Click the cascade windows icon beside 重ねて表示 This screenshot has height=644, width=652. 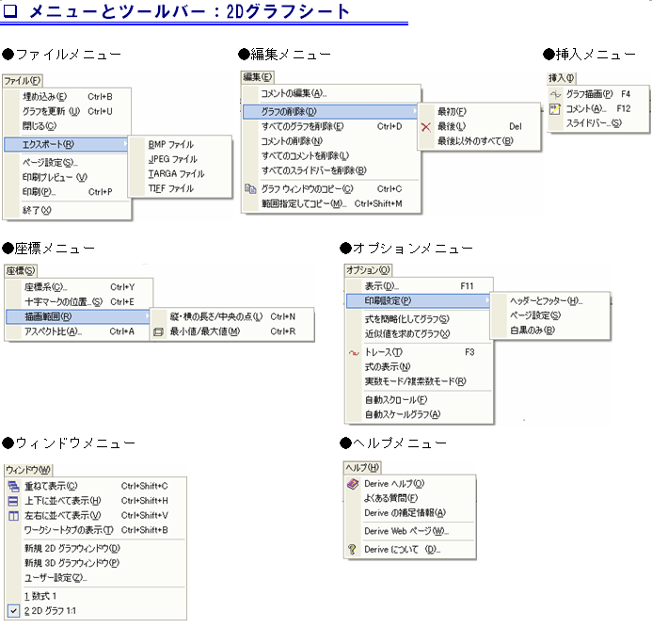click(14, 486)
